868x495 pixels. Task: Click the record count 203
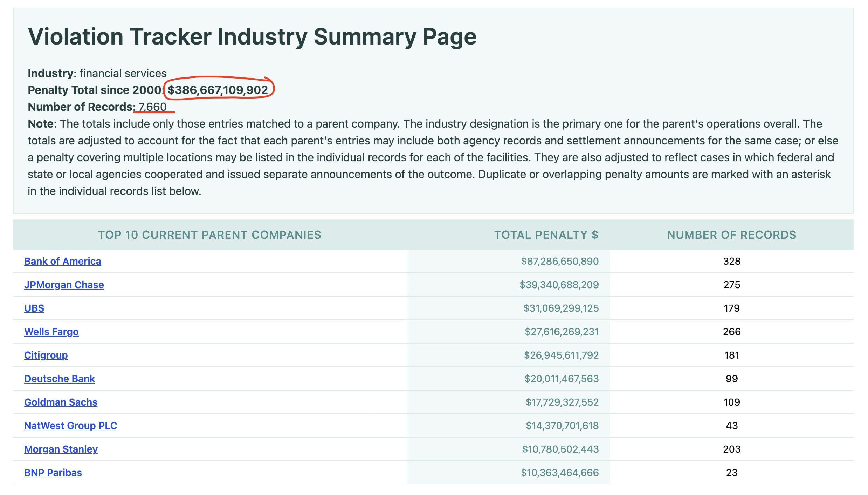[732, 449]
